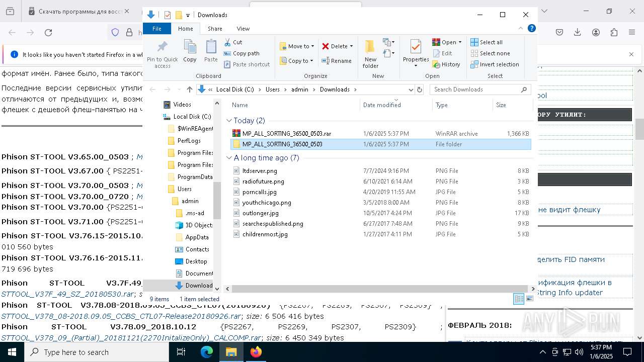The image size is (644, 362).
Task: Click the Paste ribbon button
Action: 211,51
